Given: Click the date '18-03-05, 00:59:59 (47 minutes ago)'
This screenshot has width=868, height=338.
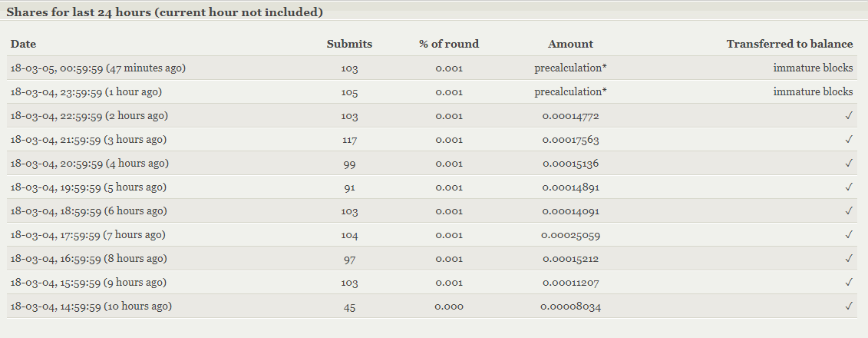Looking at the screenshot, I should [x=98, y=68].
